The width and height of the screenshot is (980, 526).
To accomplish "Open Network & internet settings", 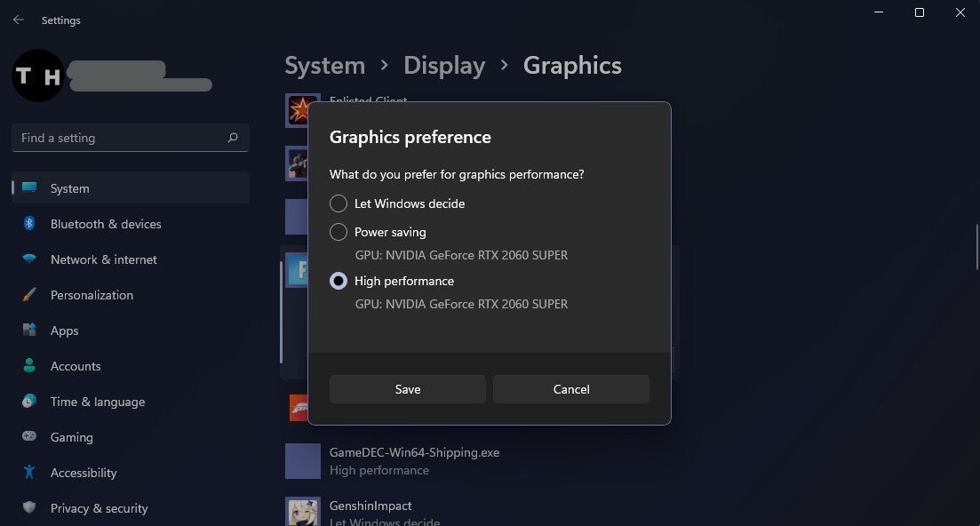I will (x=130, y=259).
